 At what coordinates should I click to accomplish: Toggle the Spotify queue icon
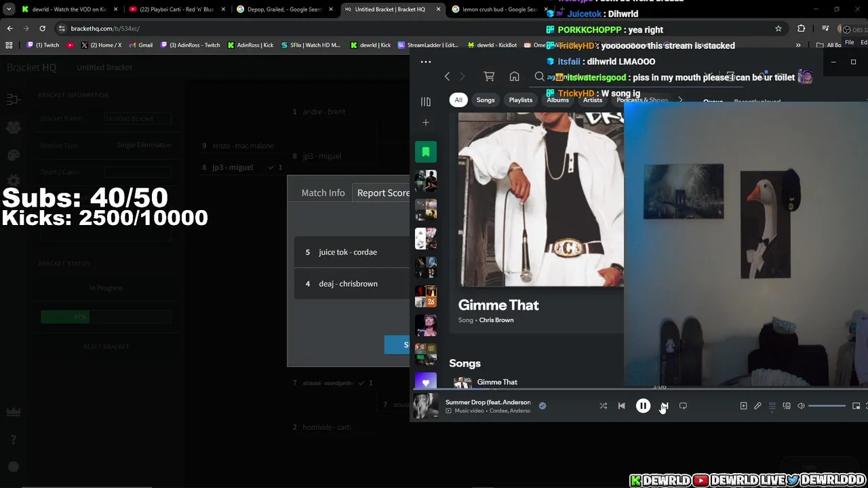click(x=772, y=406)
